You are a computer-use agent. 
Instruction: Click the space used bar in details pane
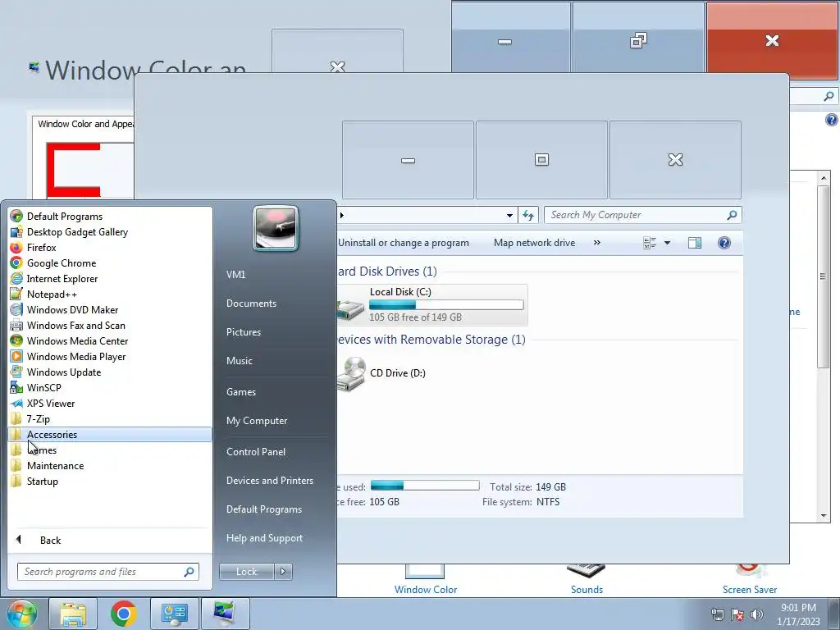click(425, 486)
